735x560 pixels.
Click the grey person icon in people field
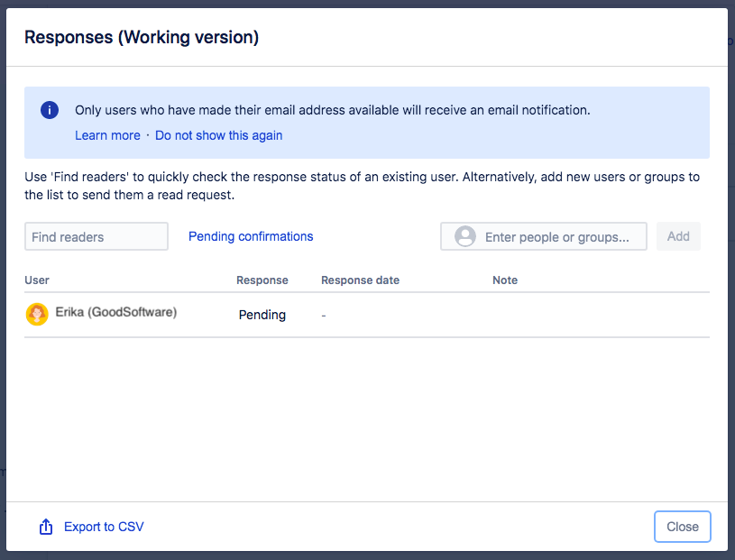[465, 236]
